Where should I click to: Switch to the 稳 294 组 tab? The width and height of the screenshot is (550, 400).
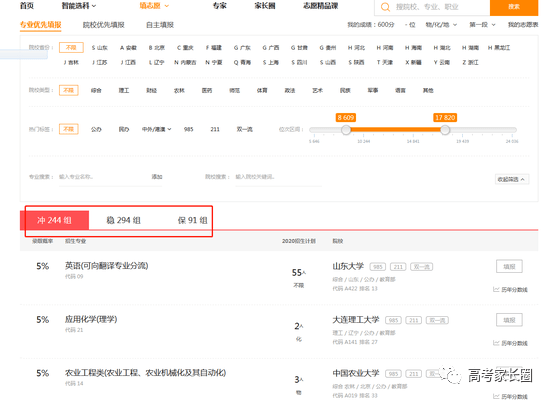[x=123, y=220]
